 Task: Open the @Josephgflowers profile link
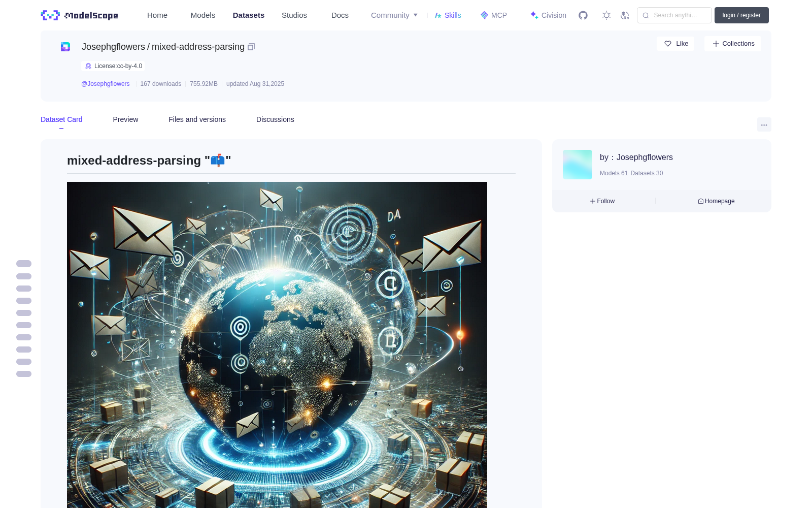coord(106,84)
